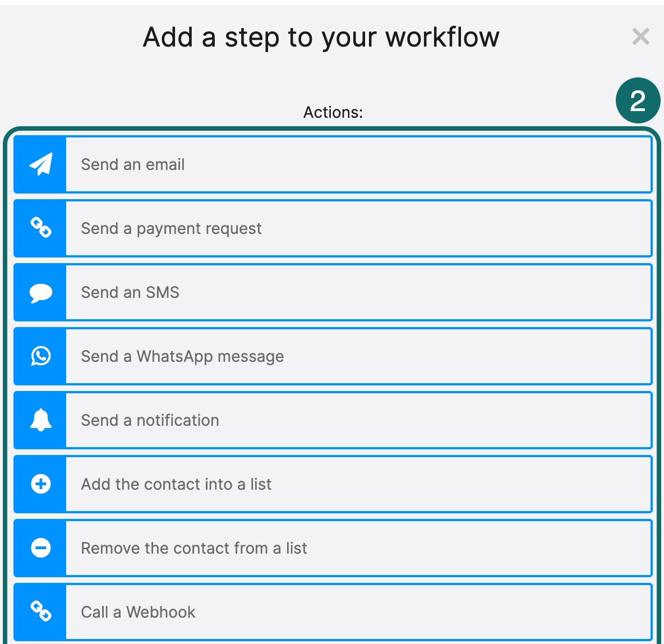This screenshot has height=644, width=664.
Task: Click the "Actions:" section label
Action: [x=333, y=112]
